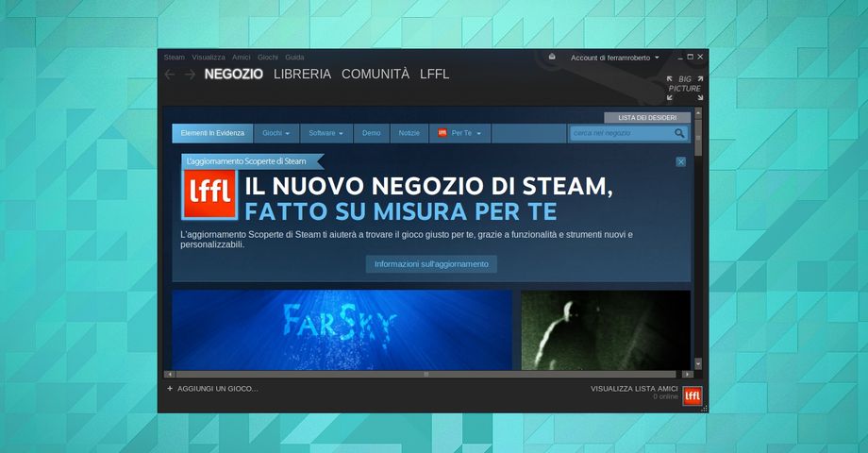Expand the Giochi store dropdown
868x453 pixels.
click(275, 133)
